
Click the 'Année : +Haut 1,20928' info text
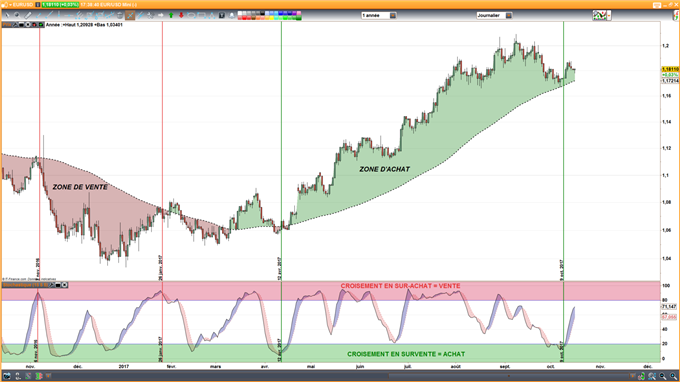pyautogui.click(x=84, y=25)
